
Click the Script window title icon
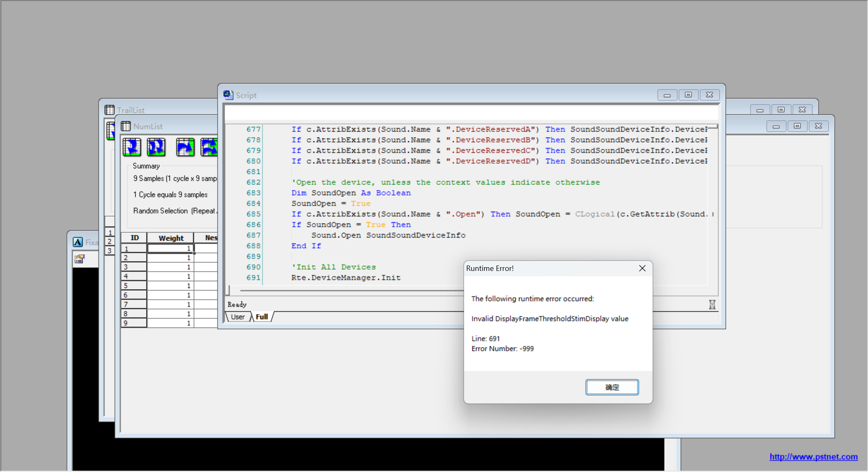[228, 95]
